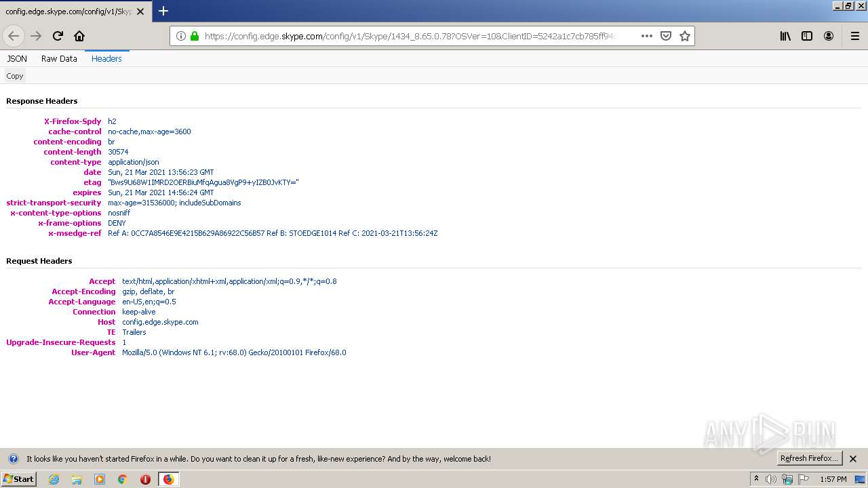Viewport: 868px width, 488px height.
Task: Launch media player from taskbar
Action: click(x=100, y=479)
